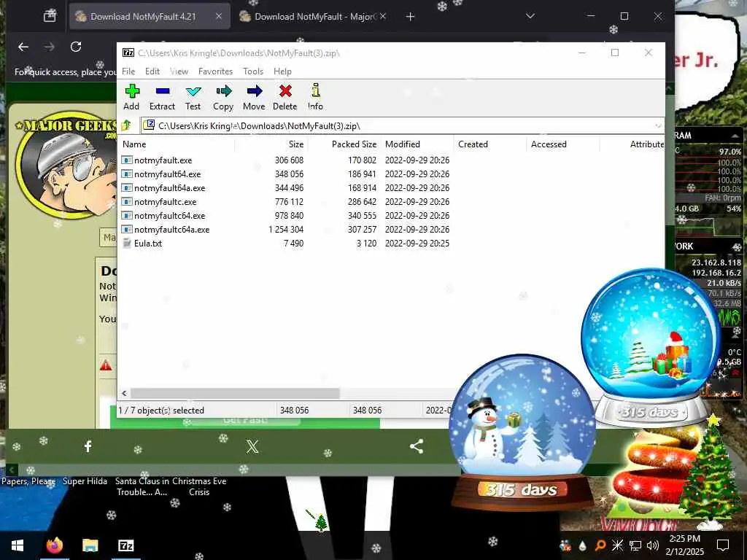The width and height of the screenshot is (747, 560).
Task: Click the Test archive button
Action: coord(193,97)
